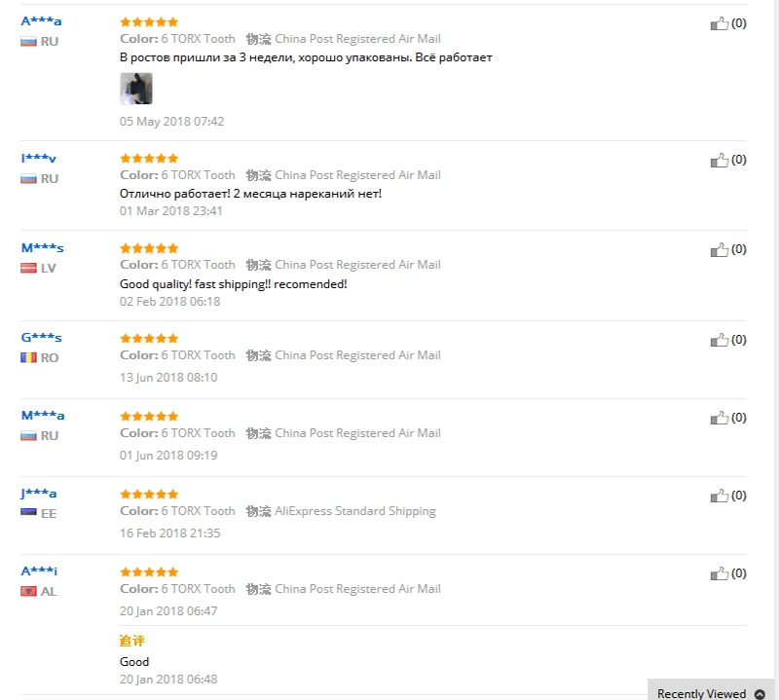Mark M***s Latvia review as helpful
The image size is (779, 700).
(719, 249)
